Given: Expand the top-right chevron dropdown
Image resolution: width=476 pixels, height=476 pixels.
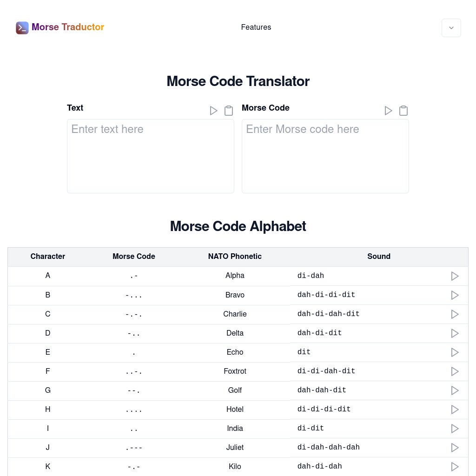Looking at the screenshot, I should 451,28.
